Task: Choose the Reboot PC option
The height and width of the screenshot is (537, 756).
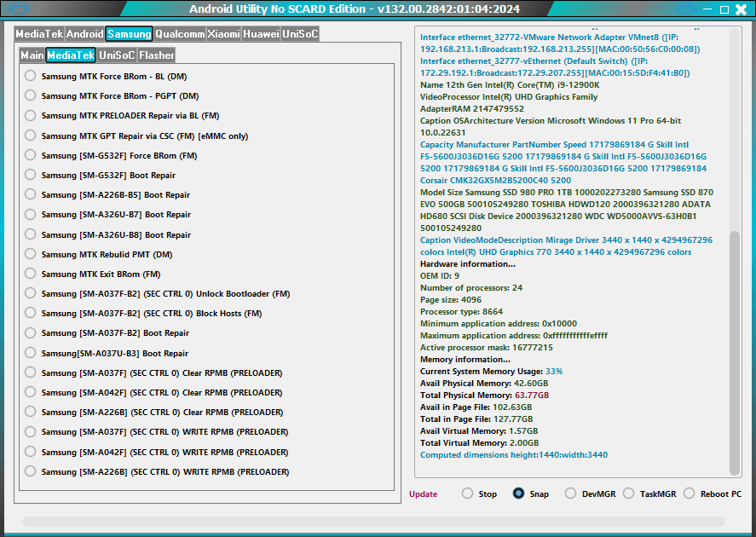Action: coord(688,494)
